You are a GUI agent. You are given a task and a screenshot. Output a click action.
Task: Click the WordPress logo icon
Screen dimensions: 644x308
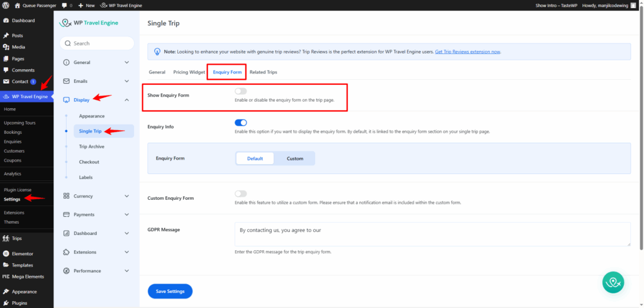pyautogui.click(x=6, y=5)
